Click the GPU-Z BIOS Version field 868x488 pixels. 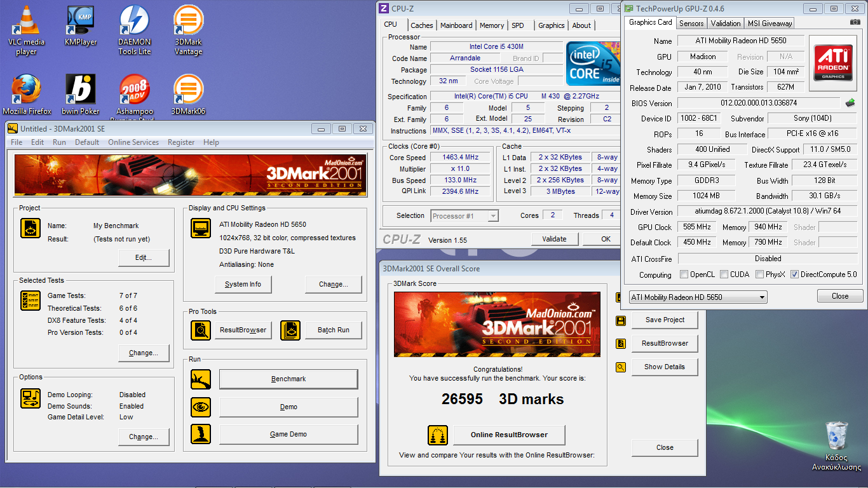[x=759, y=102]
